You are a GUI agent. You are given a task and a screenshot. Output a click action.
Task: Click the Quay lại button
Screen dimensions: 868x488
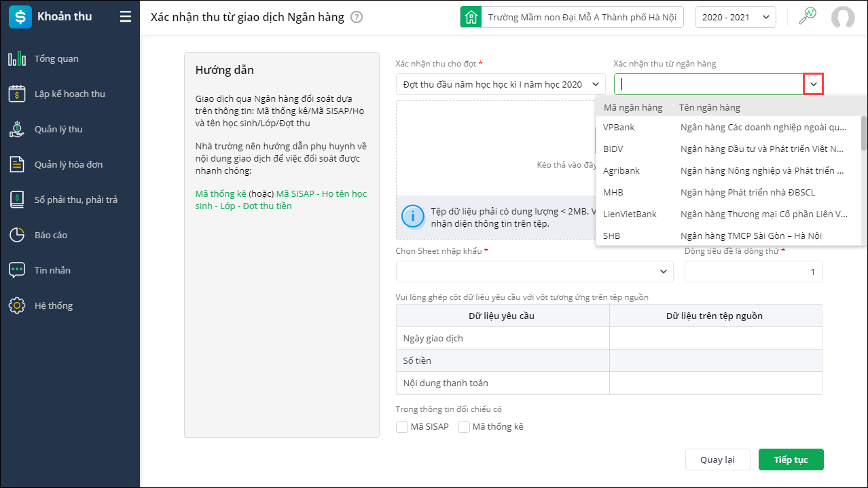tap(717, 459)
